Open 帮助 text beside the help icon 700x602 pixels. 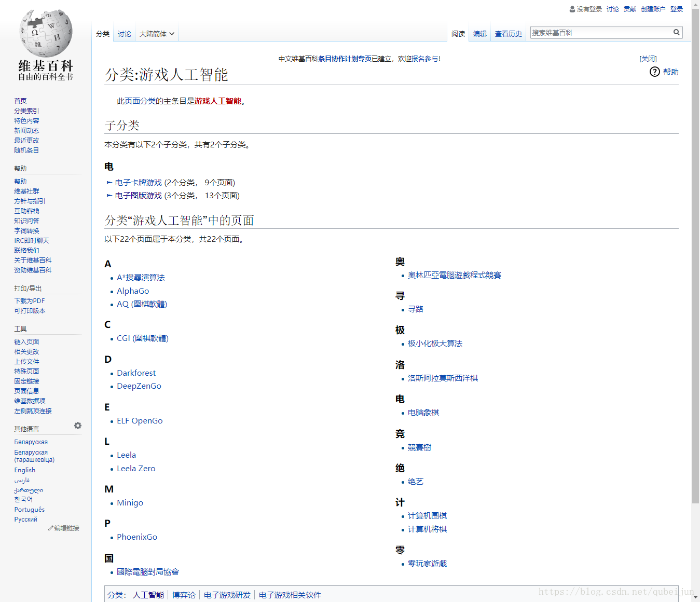coord(671,72)
